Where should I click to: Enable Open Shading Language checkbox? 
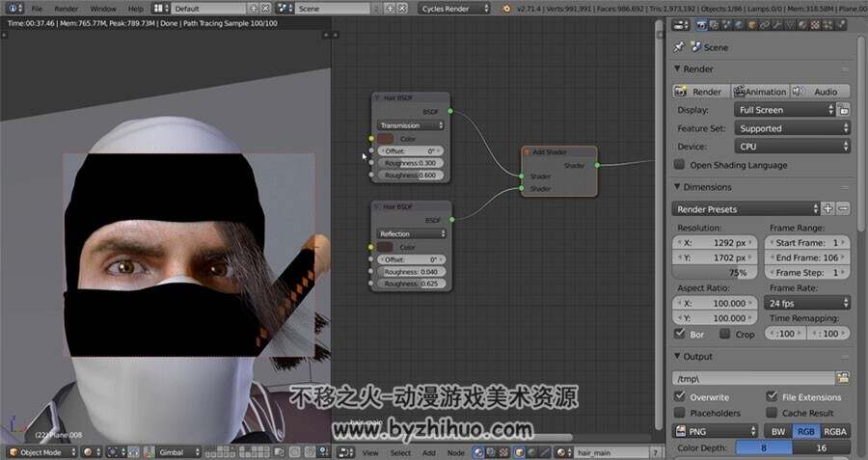click(x=679, y=164)
